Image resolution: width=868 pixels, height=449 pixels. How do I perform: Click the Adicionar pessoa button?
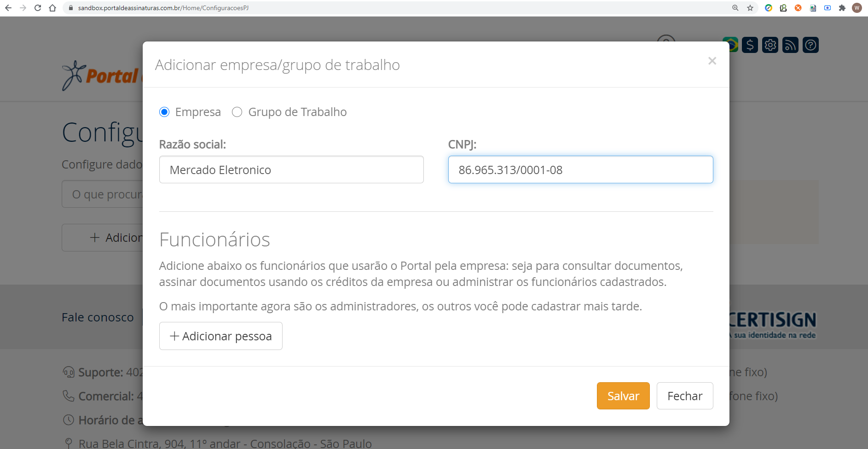(221, 336)
